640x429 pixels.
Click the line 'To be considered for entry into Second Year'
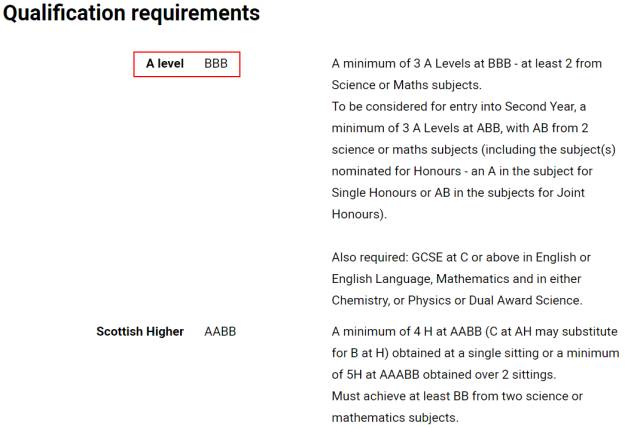tap(459, 107)
